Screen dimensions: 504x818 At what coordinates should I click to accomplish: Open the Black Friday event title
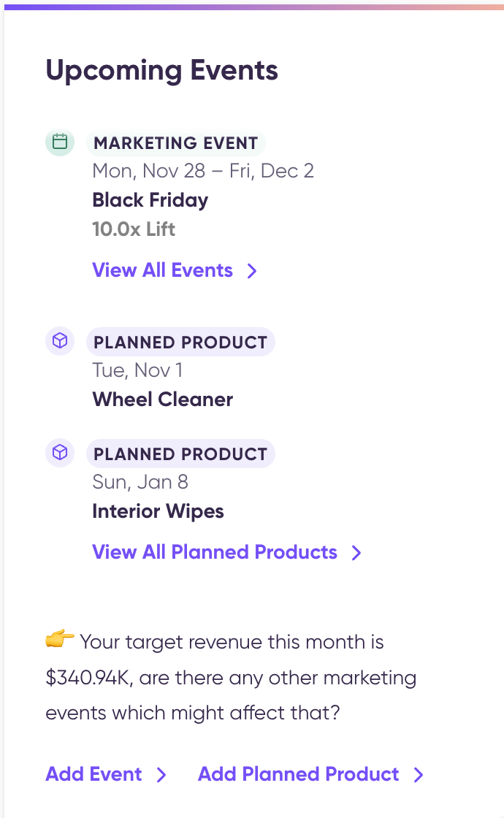click(x=150, y=200)
